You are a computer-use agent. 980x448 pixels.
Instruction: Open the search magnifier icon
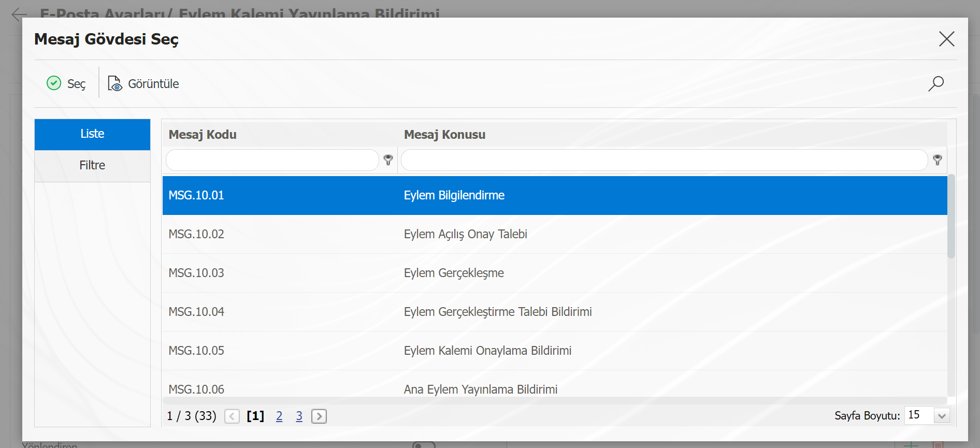pyautogui.click(x=936, y=83)
